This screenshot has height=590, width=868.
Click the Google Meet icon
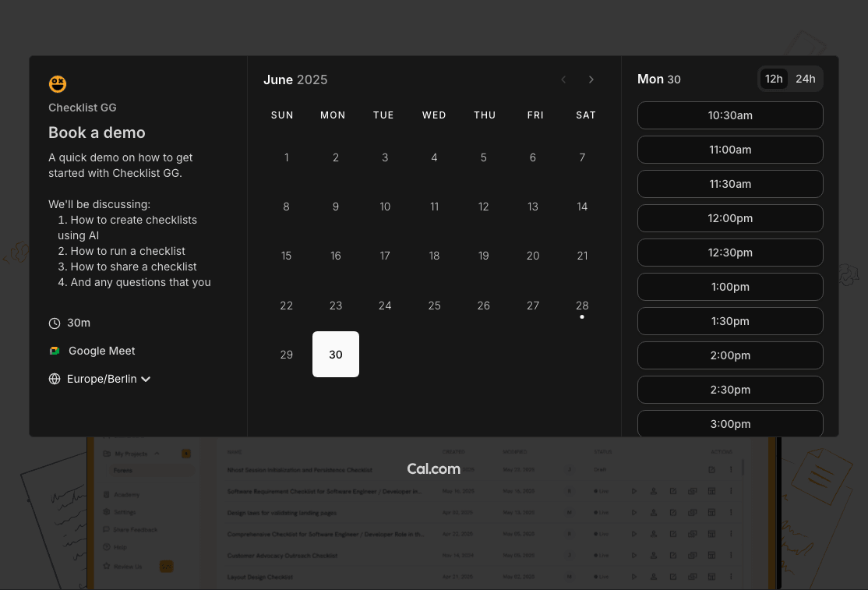[55, 351]
